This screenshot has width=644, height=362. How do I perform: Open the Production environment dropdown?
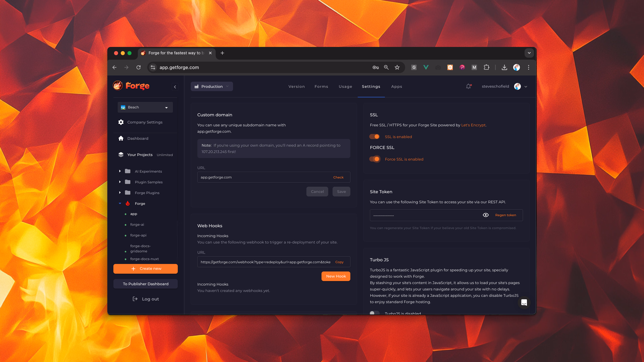tap(212, 86)
